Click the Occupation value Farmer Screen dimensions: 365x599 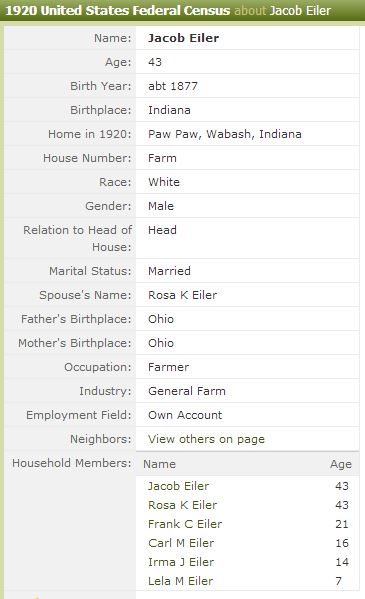[168, 367]
